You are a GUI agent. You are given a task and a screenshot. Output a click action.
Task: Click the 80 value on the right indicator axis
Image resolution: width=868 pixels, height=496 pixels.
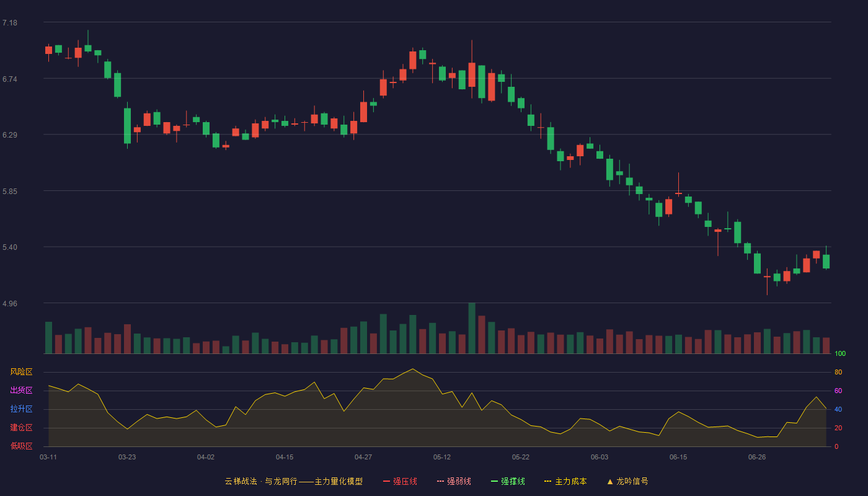pos(838,372)
